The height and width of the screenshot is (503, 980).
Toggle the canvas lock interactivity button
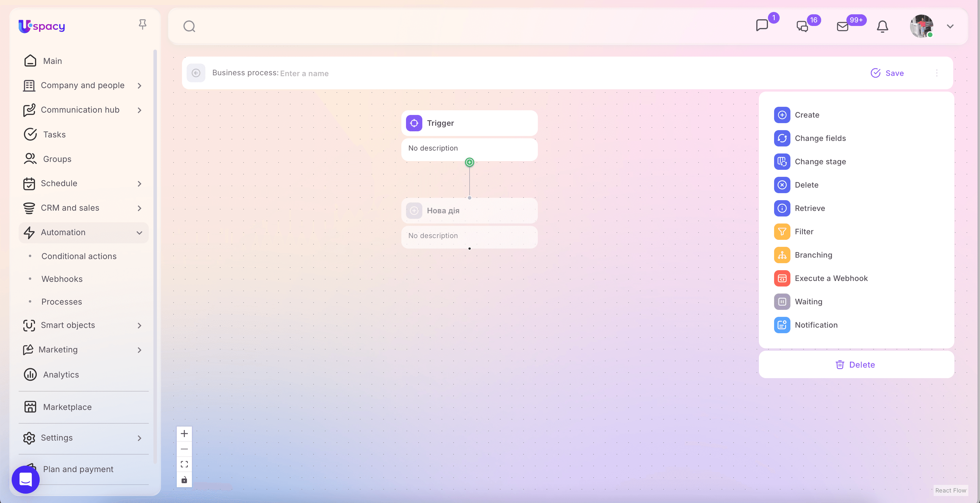(x=184, y=480)
